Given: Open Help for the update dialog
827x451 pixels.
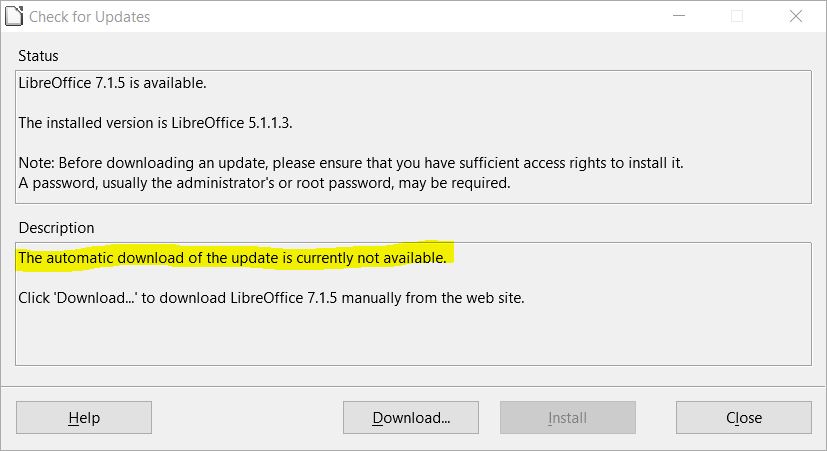Looking at the screenshot, I should coord(84,418).
